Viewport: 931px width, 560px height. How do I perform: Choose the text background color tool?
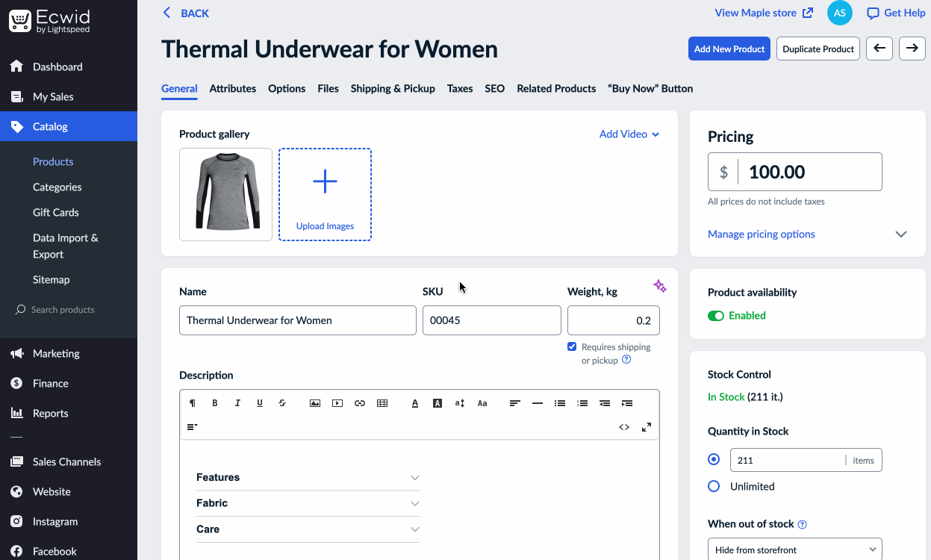pyautogui.click(x=438, y=403)
